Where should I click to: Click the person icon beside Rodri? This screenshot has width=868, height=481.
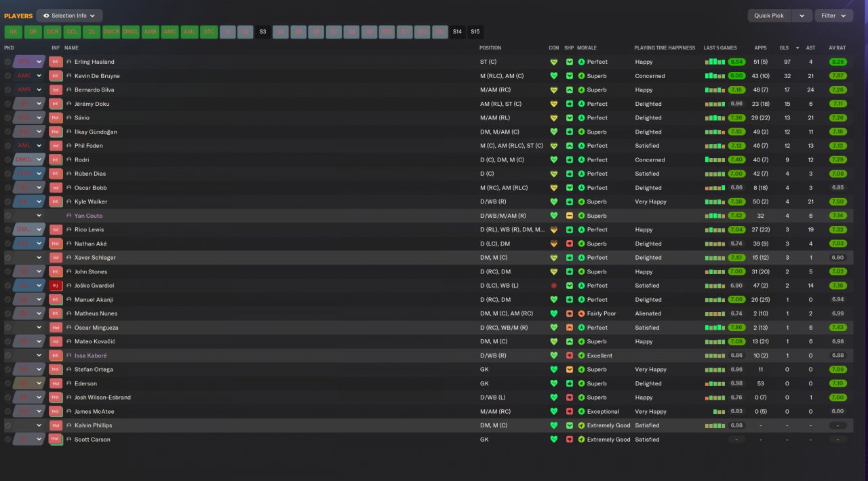(x=69, y=159)
